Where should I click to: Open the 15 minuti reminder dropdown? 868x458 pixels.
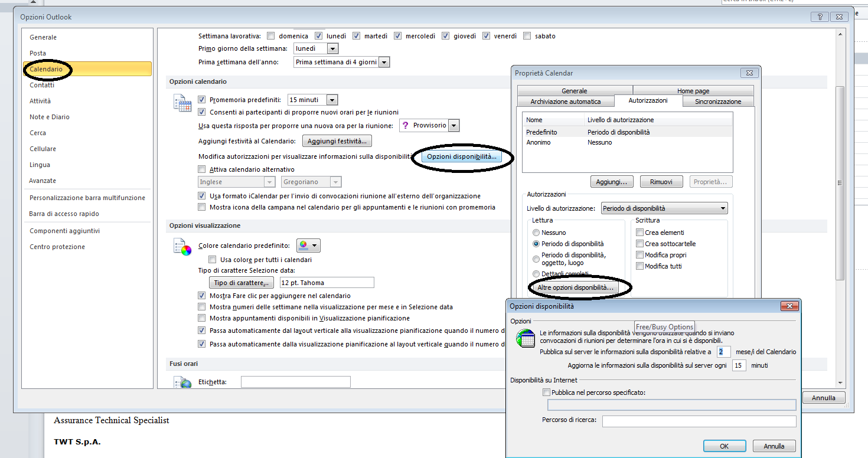332,100
